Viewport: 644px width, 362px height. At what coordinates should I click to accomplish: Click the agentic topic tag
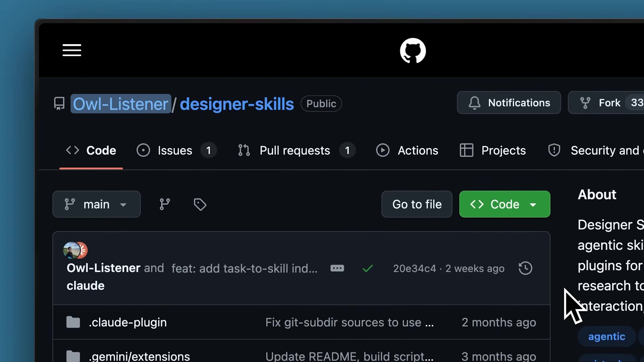tap(606, 336)
